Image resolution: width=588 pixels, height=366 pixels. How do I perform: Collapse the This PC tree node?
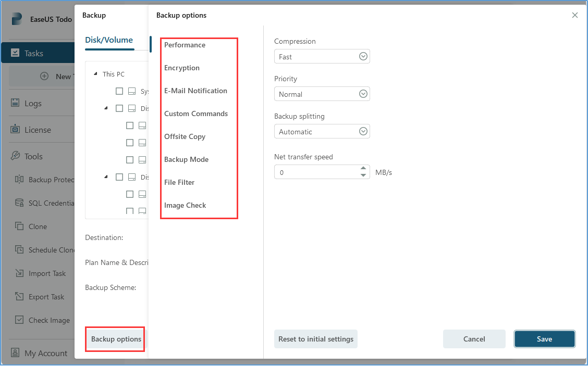point(95,74)
